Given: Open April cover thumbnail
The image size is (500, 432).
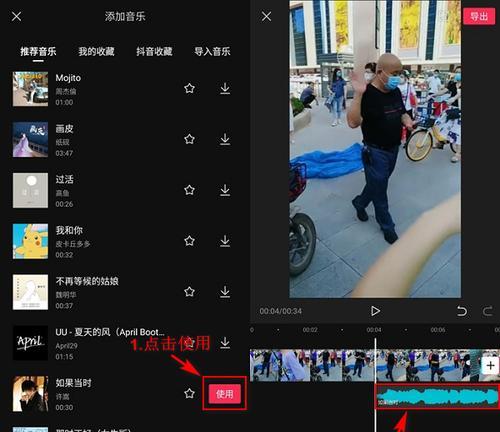Looking at the screenshot, I should coord(30,343).
